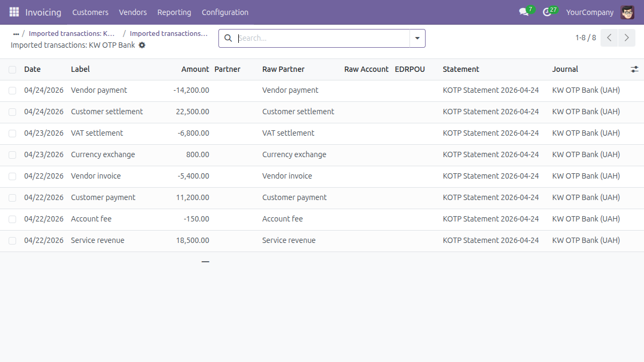The width and height of the screenshot is (644, 362).
Task: Click Statement cell in Account fee row
Action: pyautogui.click(x=491, y=219)
